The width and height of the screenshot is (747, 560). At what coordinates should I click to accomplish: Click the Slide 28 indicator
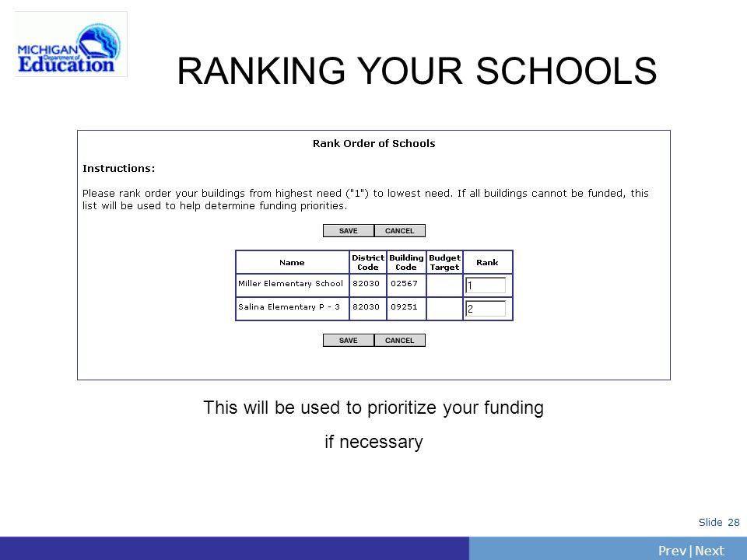(719, 522)
